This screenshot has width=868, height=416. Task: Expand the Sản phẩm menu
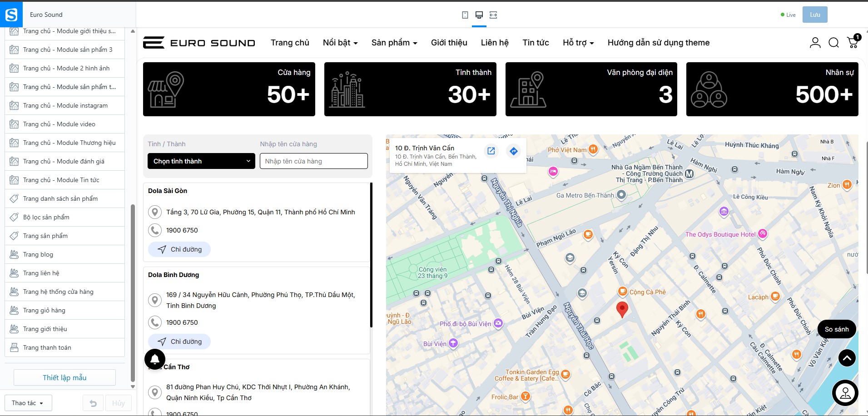click(394, 43)
